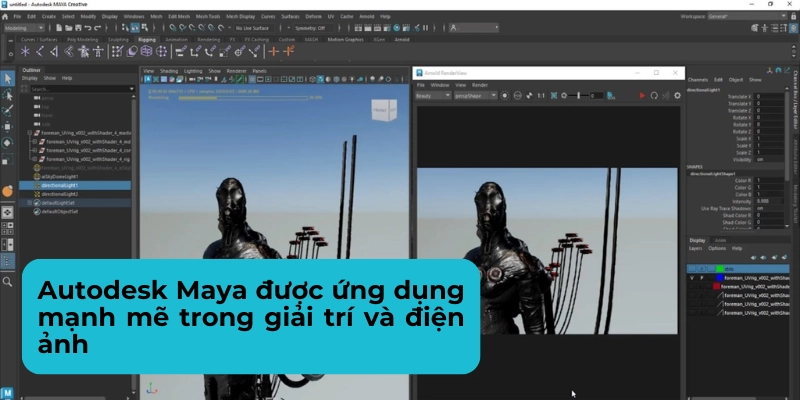Refresh the Arnold render
The image size is (800, 400).
(x=654, y=95)
